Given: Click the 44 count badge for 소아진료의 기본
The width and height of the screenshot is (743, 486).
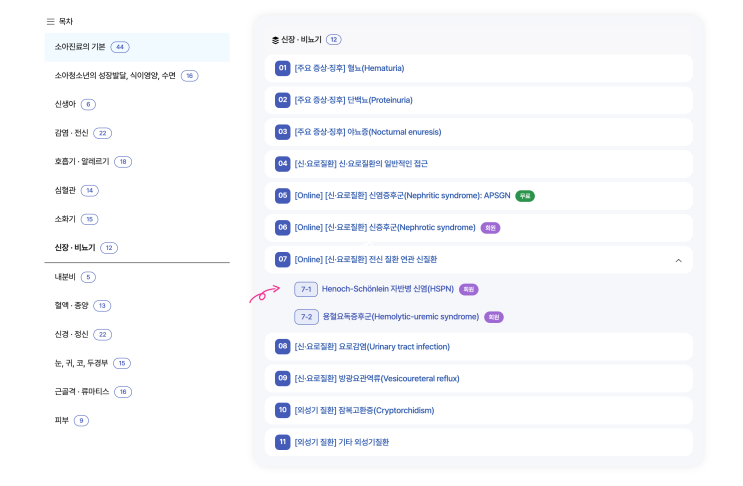Looking at the screenshot, I should click(120, 47).
